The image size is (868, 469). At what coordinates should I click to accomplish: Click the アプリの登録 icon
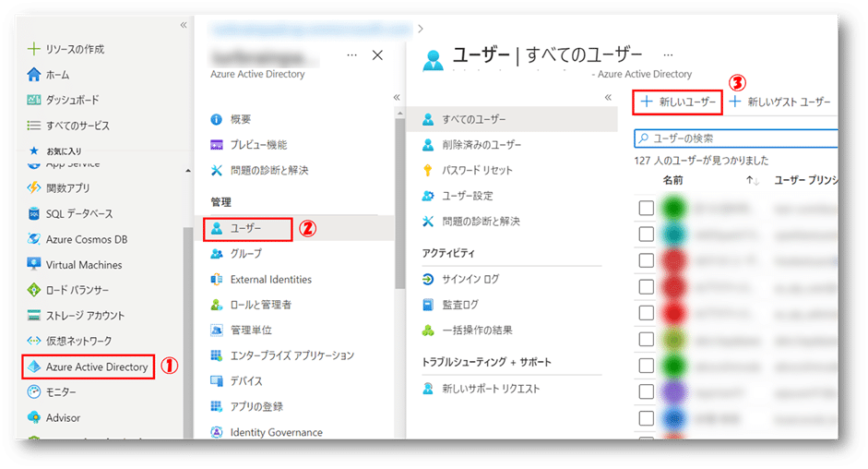click(217, 406)
